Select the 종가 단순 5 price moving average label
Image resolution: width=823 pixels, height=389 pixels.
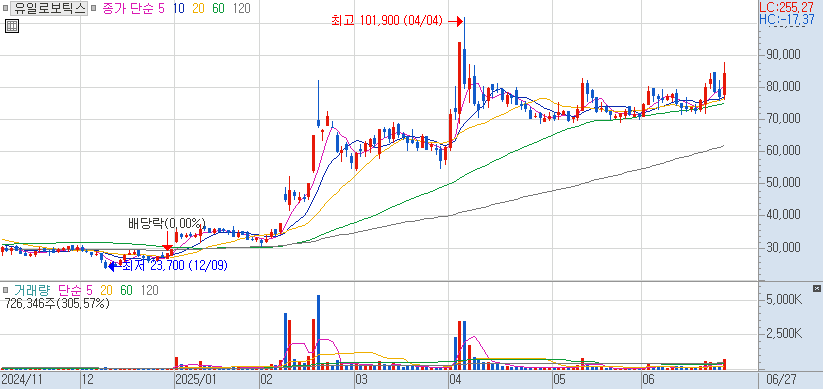pyautogui.click(x=132, y=8)
